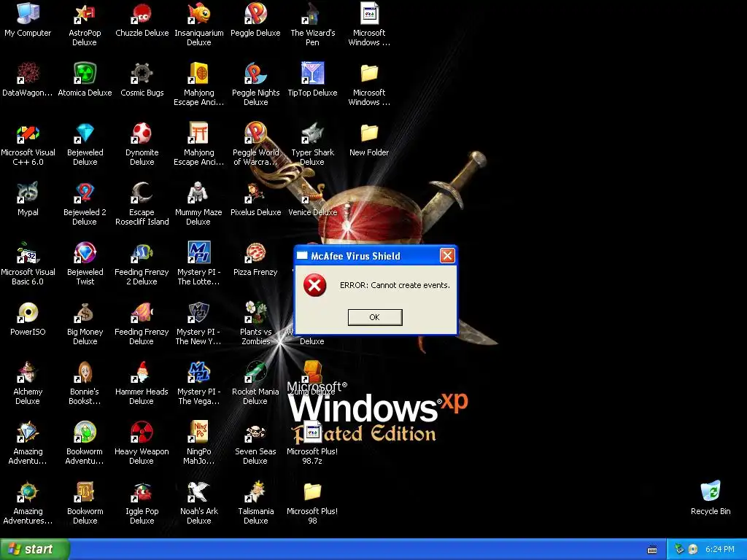Screen dimensions: 747x560
Task: Select the Cosmic Bugs gear icon
Action: 142,74
